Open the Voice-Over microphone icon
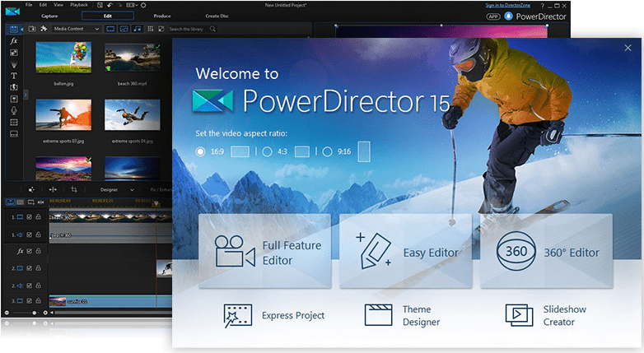The width and height of the screenshot is (644, 353). tap(14, 110)
